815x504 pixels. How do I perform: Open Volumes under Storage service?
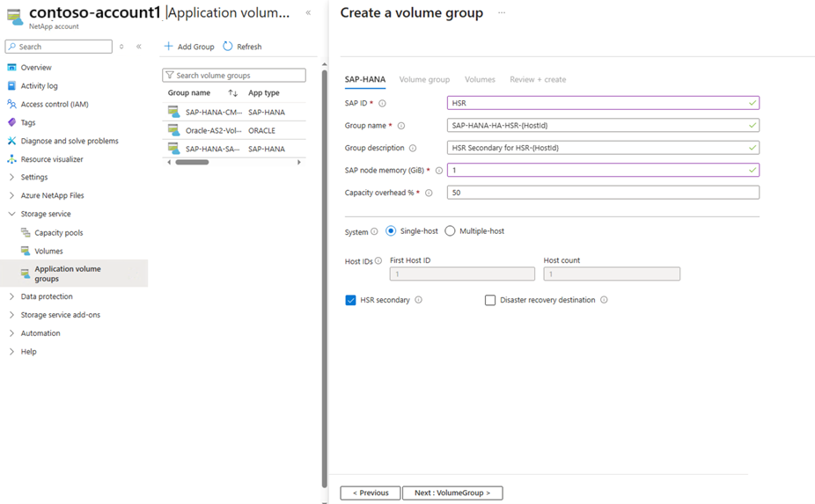[48, 251]
